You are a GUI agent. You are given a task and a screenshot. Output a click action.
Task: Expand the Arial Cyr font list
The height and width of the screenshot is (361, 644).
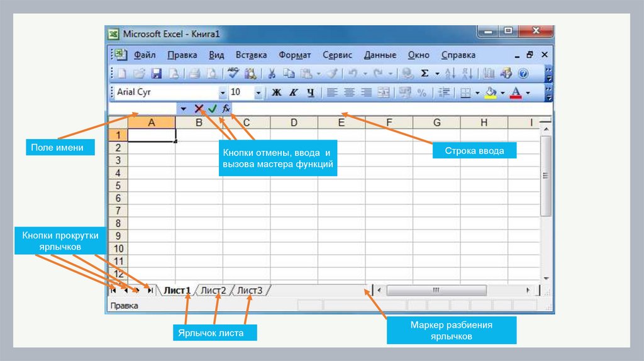(222, 93)
